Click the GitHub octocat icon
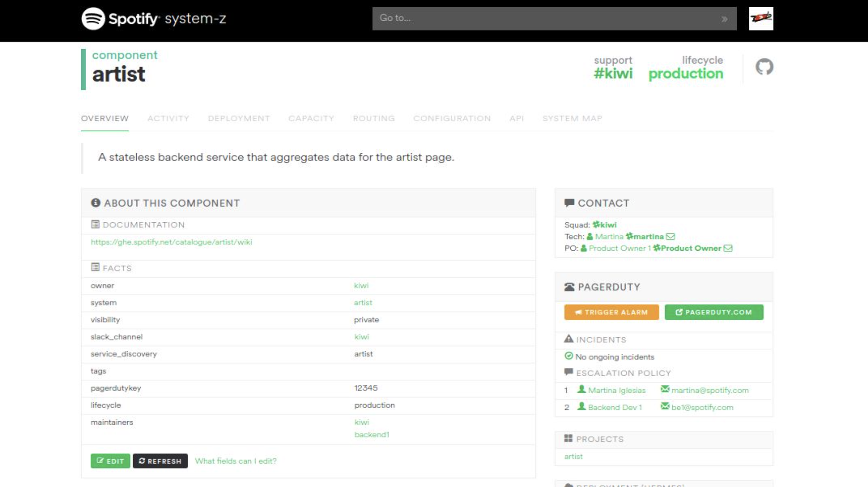This screenshot has width=868, height=487. pyautogui.click(x=764, y=67)
